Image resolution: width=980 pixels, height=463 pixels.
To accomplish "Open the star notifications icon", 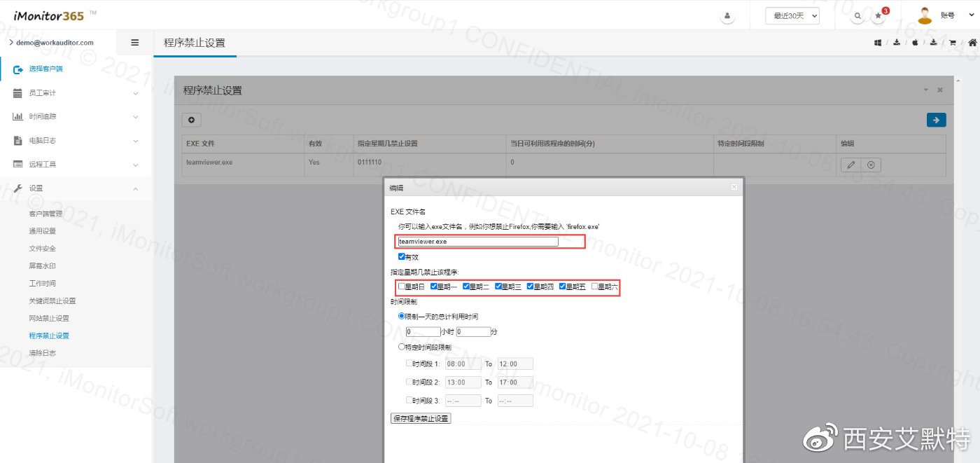I will [x=878, y=16].
